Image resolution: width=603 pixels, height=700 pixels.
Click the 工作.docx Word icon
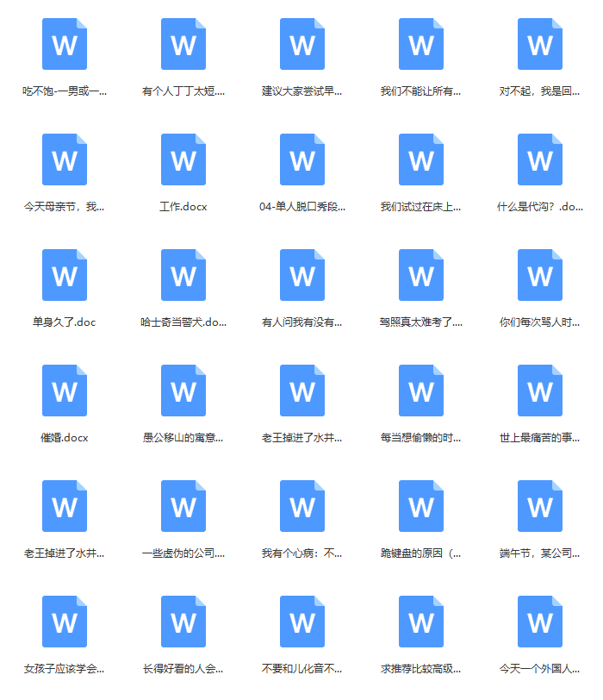tap(183, 159)
